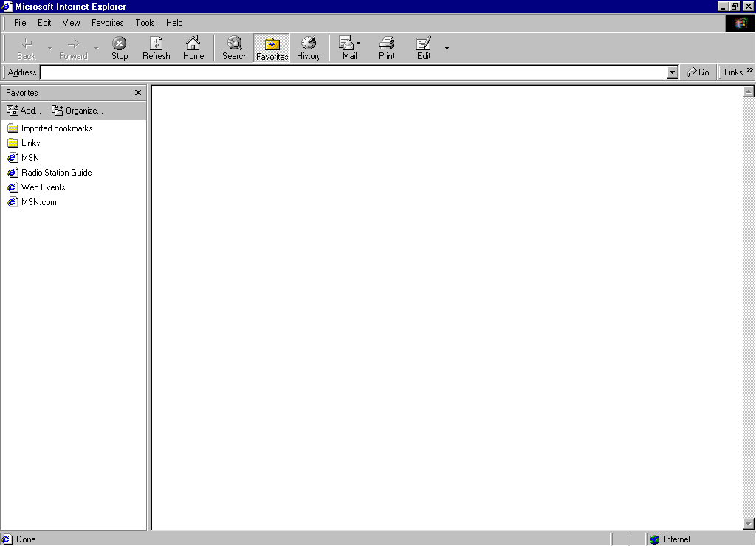Click the Links toolbar label

coord(733,72)
